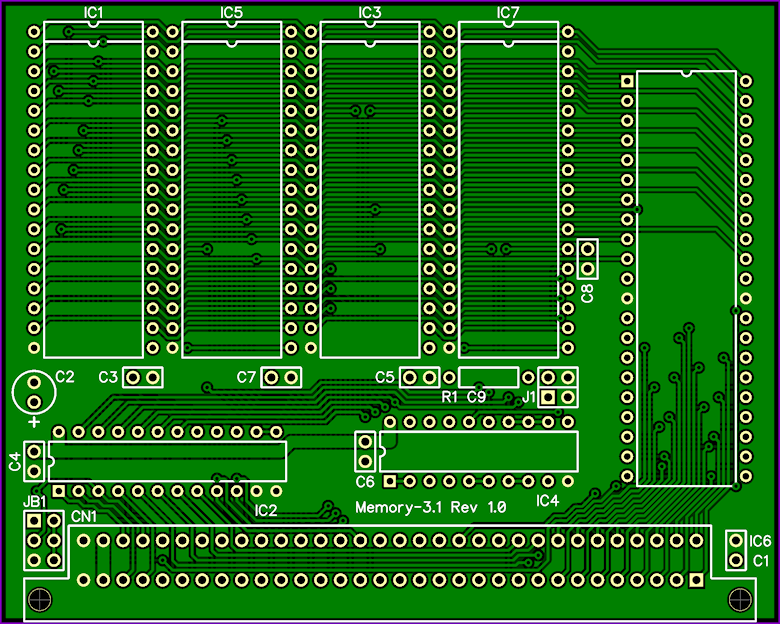Click the IC7 silkscreen label

[508, 13]
